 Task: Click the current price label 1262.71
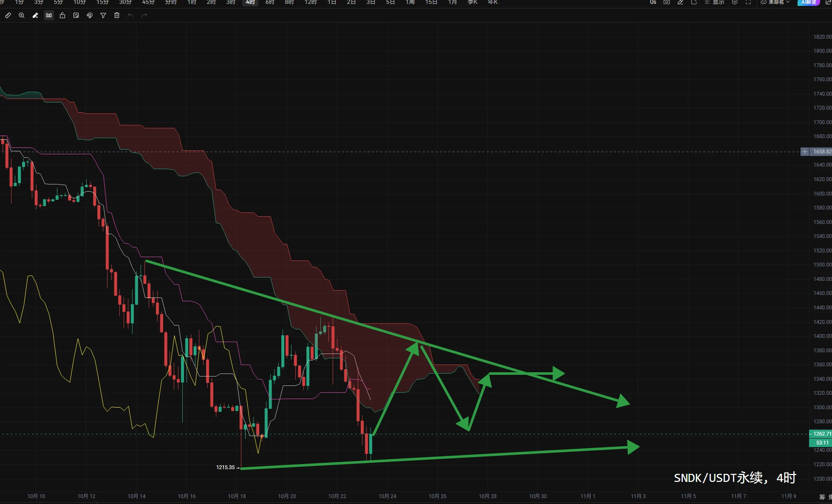(821, 434)
